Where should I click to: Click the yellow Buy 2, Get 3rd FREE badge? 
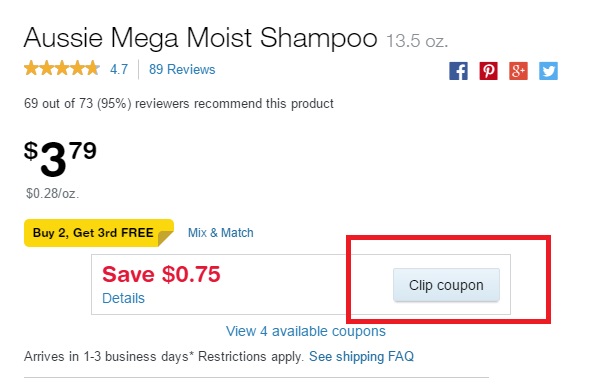point(99,233)
